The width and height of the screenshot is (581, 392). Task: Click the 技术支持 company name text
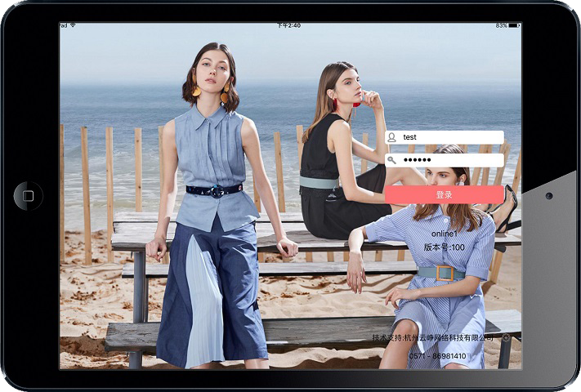point(433,337)
